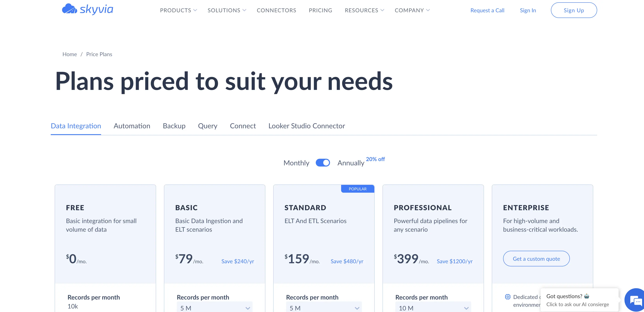Click the Save $480/yr text
Viewport: 644px width, 312px height.
[347, 261]
